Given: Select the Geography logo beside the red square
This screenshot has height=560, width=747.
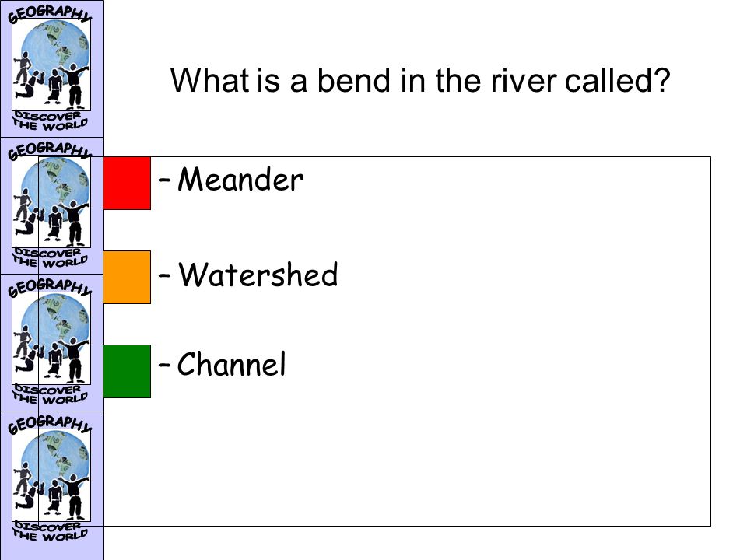Looking at the screenshot, I should (51, 205).
